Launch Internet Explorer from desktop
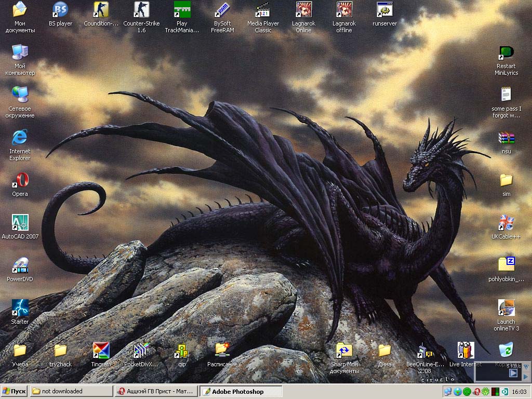 20,145
